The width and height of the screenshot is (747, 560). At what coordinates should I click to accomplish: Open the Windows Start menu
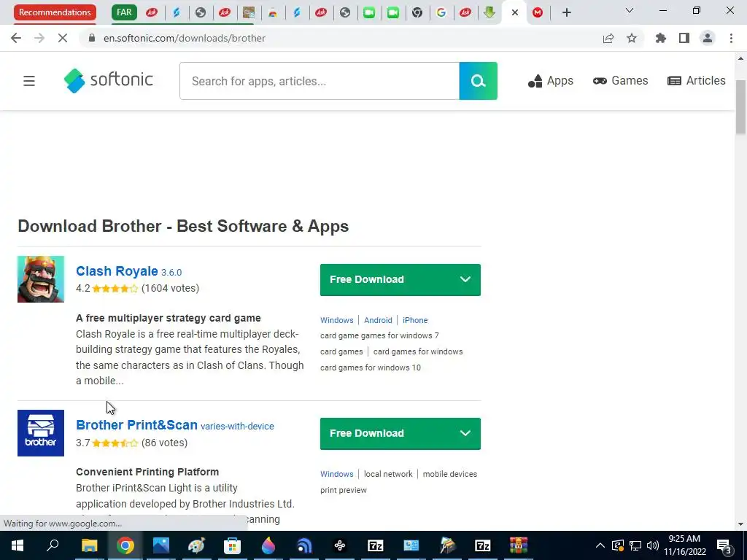coord(18,545)
